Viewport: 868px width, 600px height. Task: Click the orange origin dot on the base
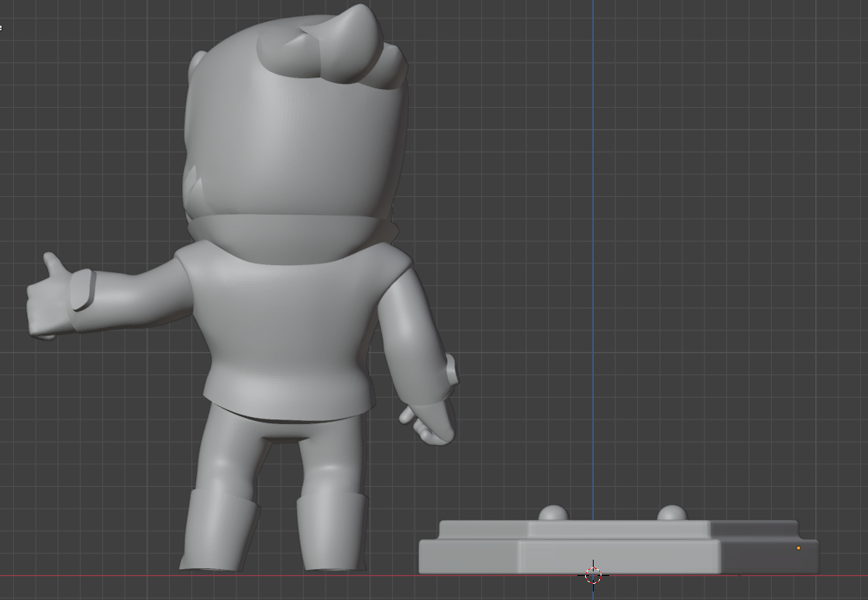(798, 548)
